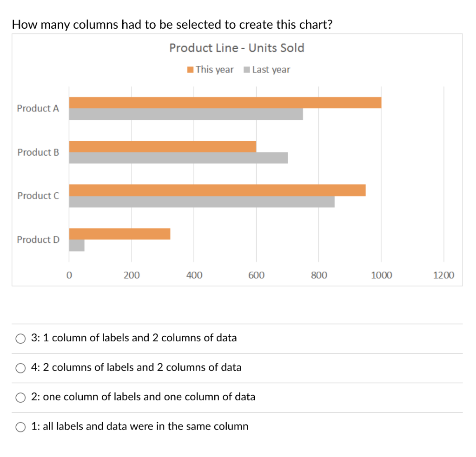Click the 'Product B' axis label

pos(38,152)
